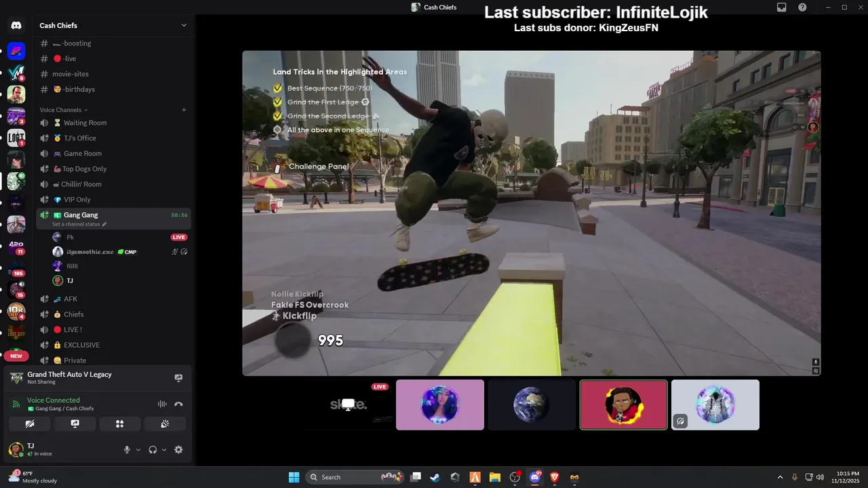Select the red-background avatar participant tile

pos(623,405)
